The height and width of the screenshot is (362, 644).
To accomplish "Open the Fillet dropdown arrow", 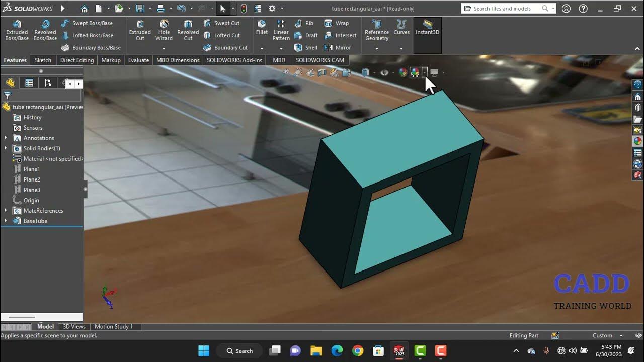I will coord(262,48).
